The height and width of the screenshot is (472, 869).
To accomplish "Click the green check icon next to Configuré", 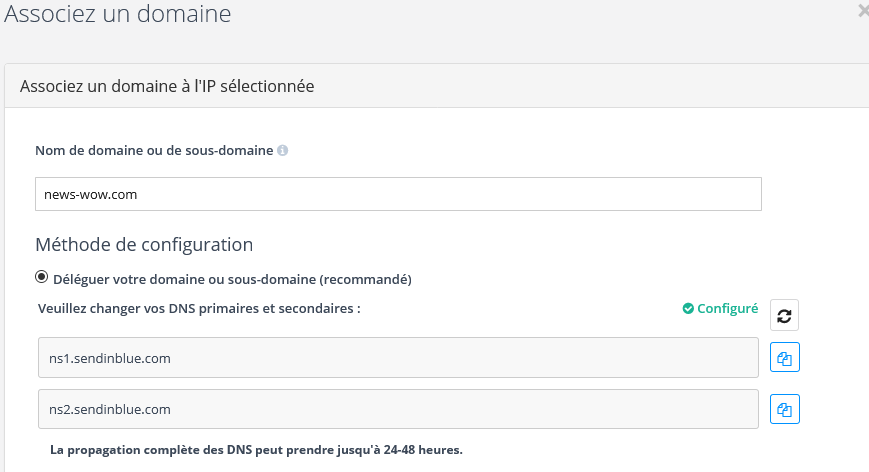I will tap(688, 309).
